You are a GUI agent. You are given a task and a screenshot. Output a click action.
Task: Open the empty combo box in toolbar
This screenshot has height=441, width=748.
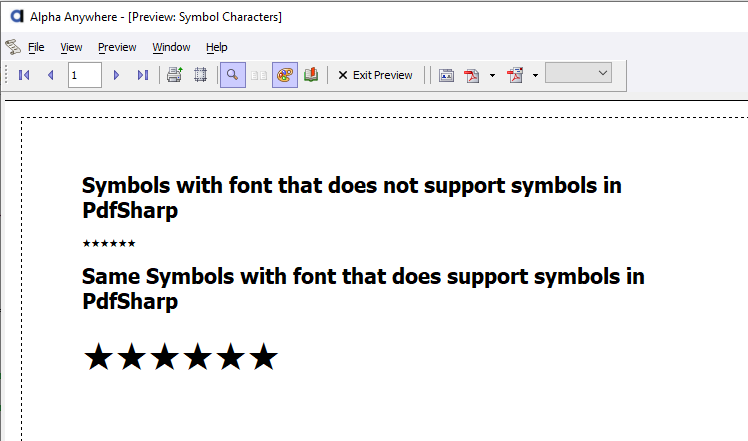(x=578, y=73)
